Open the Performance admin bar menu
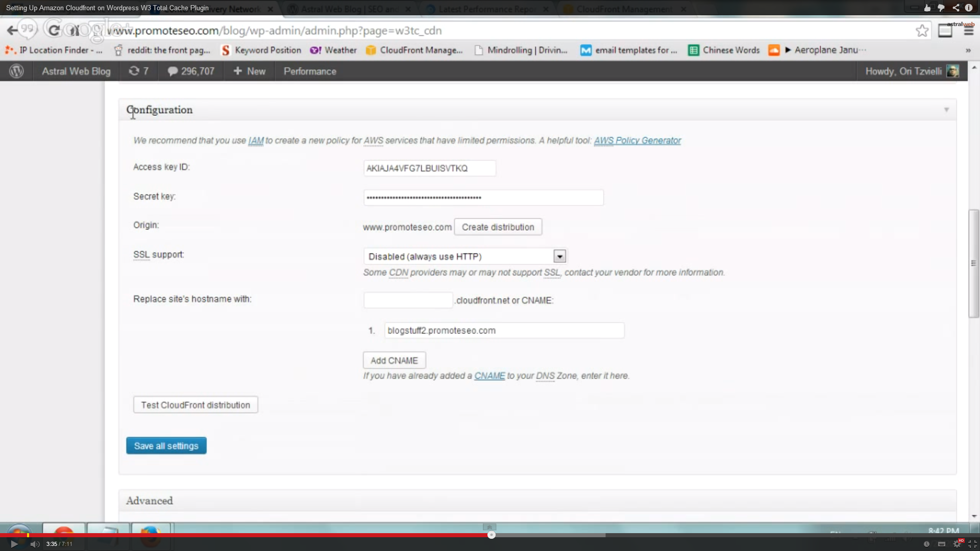This screenshot has width=980, height=551. pos(310,71)
